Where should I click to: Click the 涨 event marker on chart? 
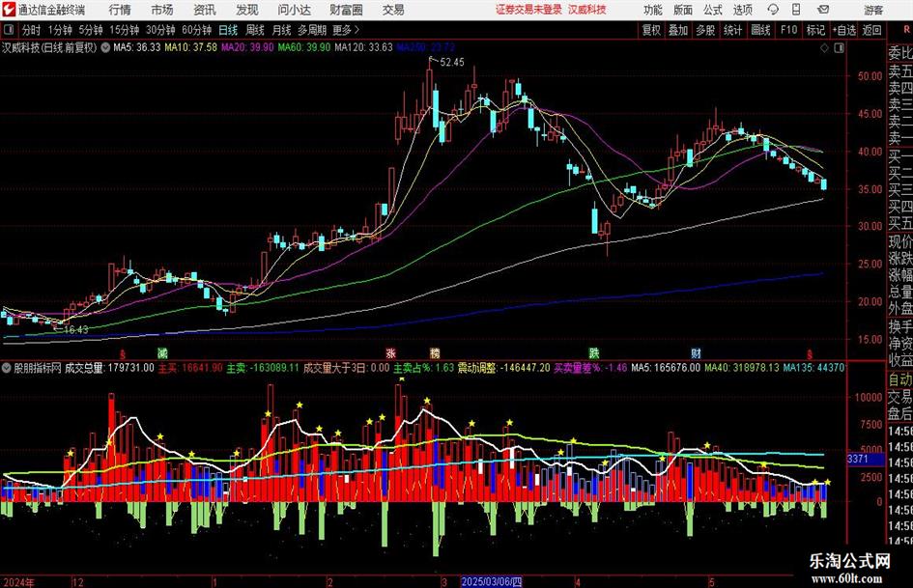(390, 352)
